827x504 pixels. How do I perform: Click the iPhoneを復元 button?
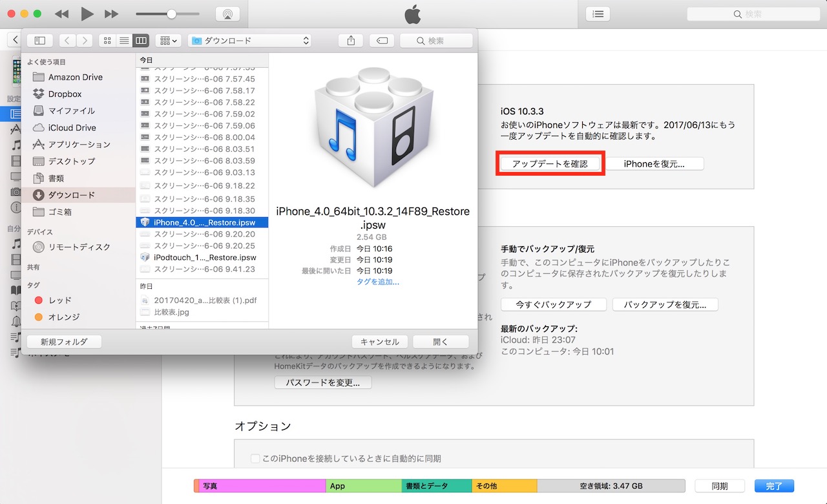click(x=654, y=163)
